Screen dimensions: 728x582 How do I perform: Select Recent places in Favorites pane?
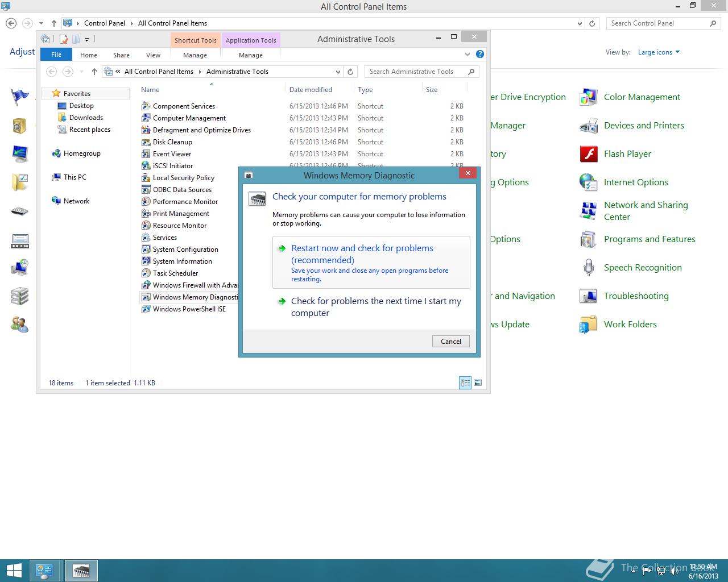[89, 130]
